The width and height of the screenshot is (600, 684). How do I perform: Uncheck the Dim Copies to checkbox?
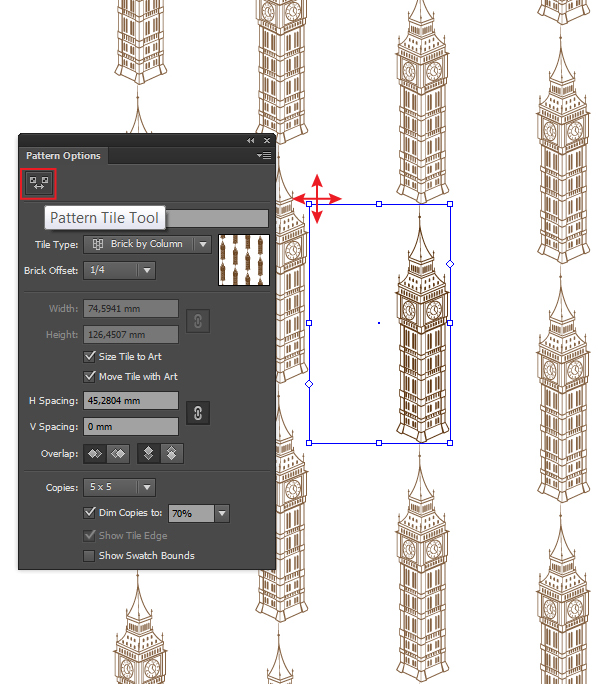(x=89, y=513)
